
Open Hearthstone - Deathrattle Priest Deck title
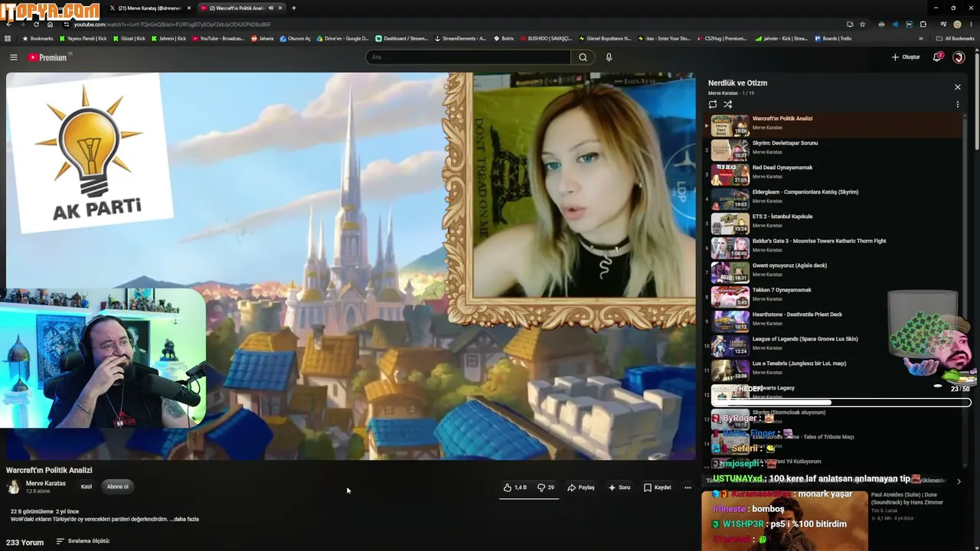(x=797, y=315)
